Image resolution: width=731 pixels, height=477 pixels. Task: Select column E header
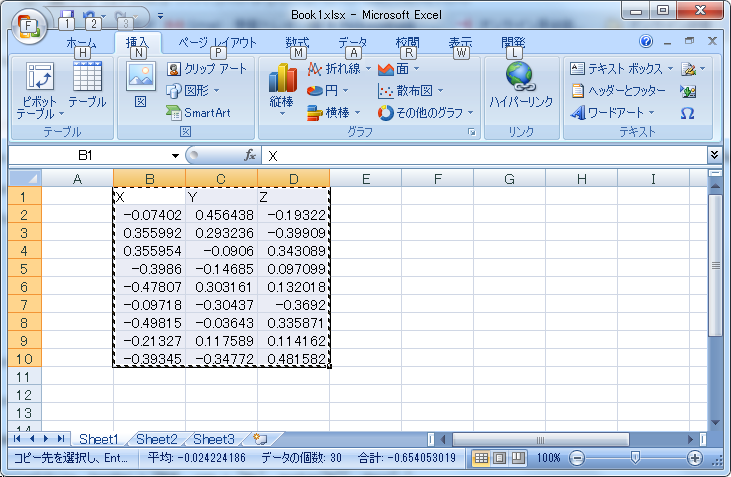(x=366, y=179)
